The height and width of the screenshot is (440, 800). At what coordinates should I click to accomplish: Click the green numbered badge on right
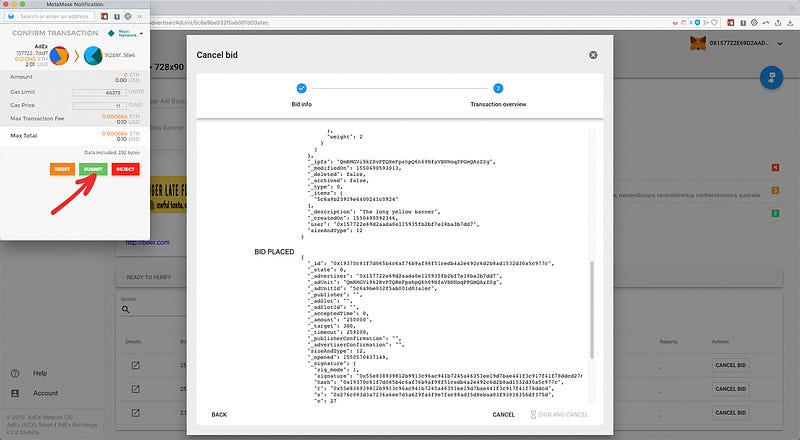(x=775, y=213)
